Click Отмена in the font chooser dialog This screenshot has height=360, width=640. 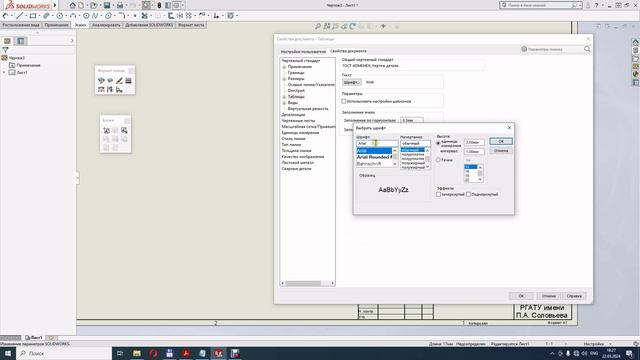[501, 151]
